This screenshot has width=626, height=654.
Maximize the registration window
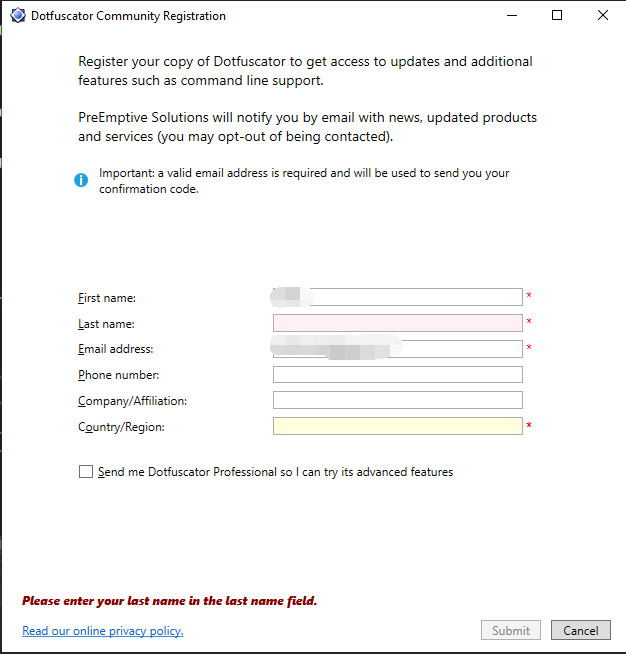pos(557,15)
